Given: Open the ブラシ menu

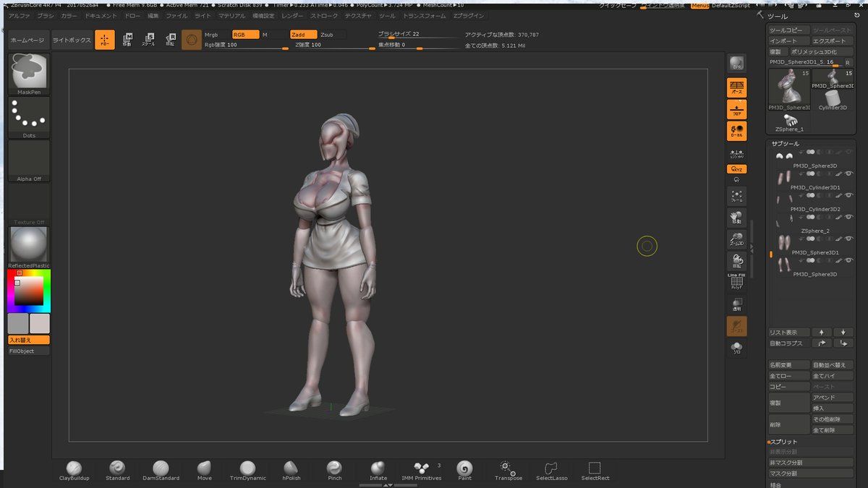Looking at the screenshot, I should 46,15.
